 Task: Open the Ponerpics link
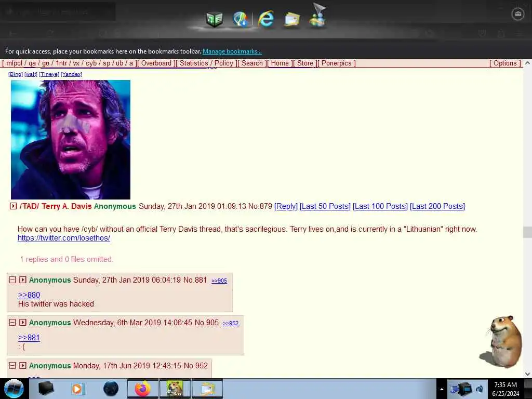337,63
